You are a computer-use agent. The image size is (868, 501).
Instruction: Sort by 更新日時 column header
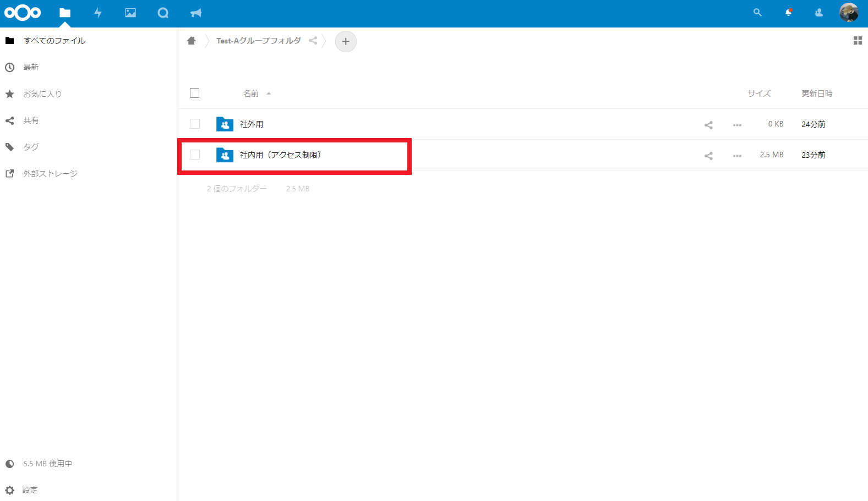pos(817,93)
